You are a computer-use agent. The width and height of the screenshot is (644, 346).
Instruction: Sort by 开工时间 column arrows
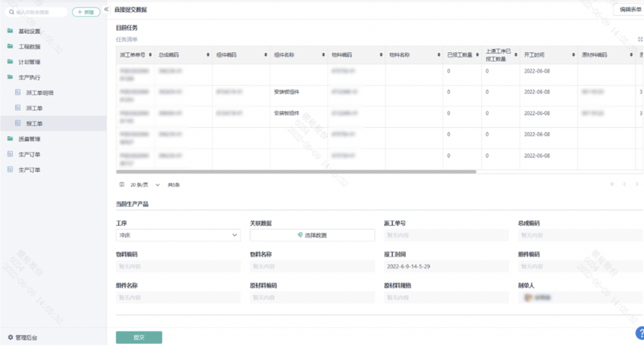pos(573,55)
